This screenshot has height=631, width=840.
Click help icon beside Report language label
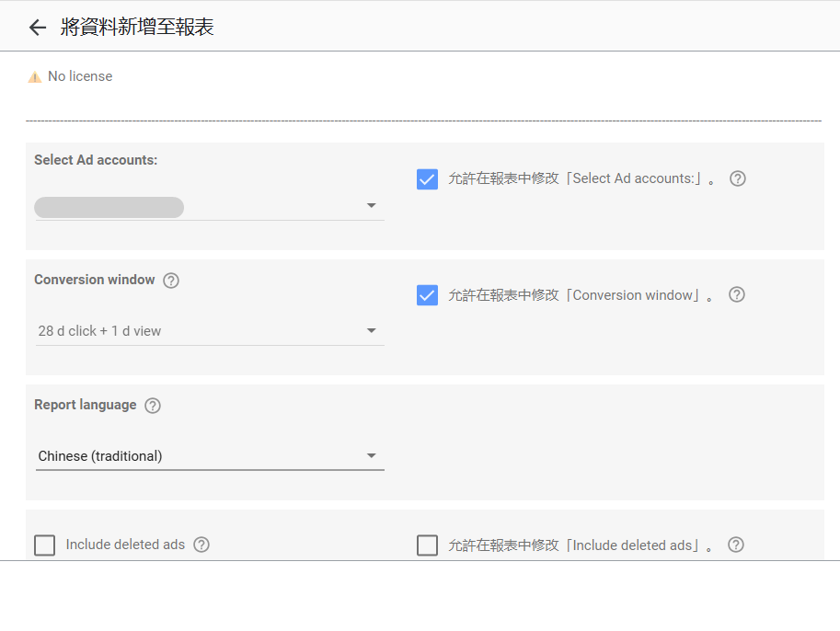[x=153, y=406]
